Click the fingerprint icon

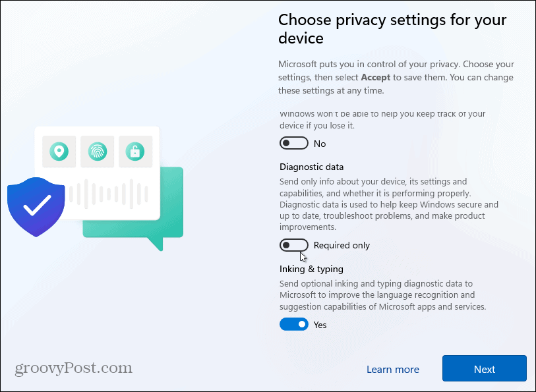[97, 152]
